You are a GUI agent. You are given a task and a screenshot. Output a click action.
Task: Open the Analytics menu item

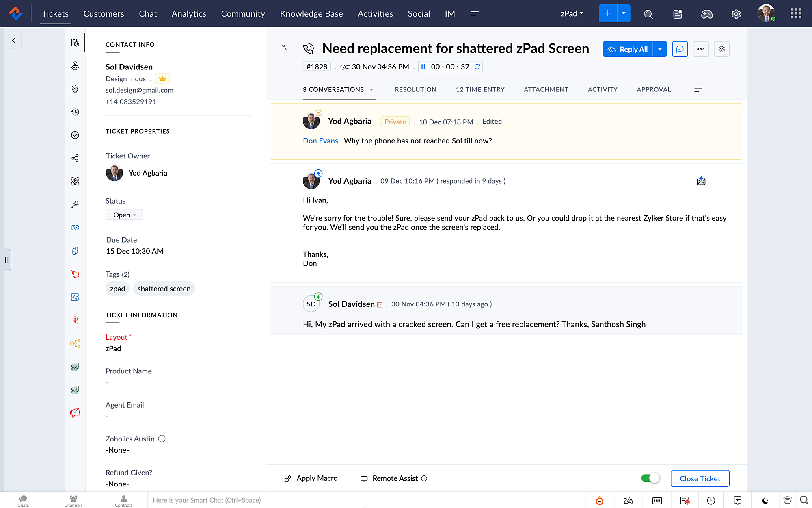coord(189,14)
